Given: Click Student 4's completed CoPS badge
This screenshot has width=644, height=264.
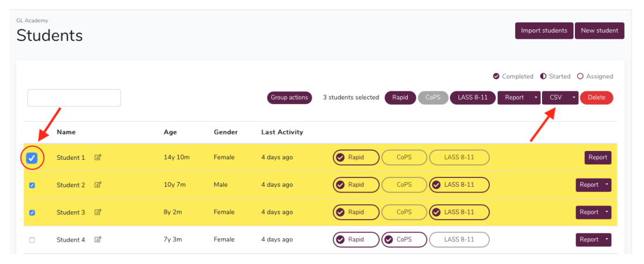Looking at the screenshot, I should (404, 239).
